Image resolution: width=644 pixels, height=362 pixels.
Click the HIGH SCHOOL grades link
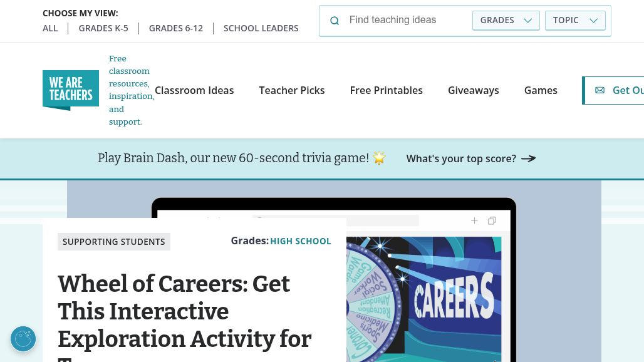(301, 241)
